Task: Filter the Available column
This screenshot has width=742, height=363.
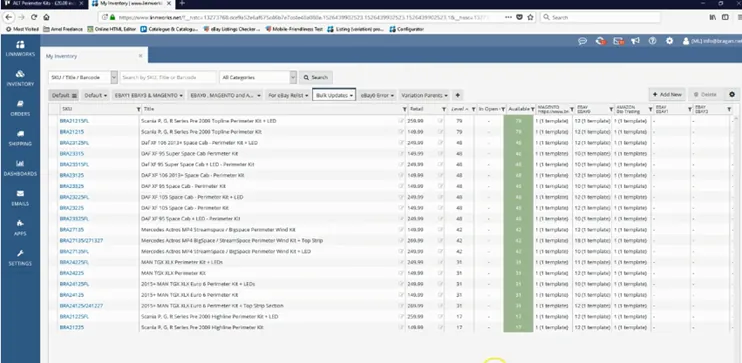Action: (532, 109)
